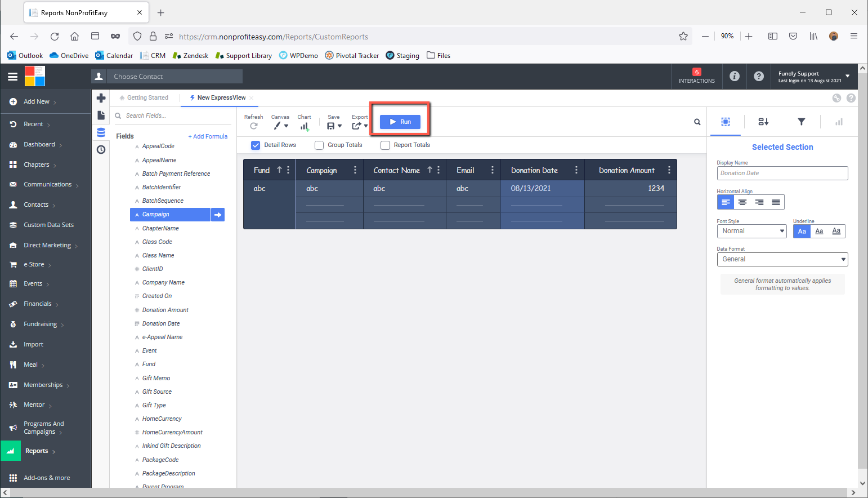868x498 pixels.
Task: Select the Donation Amount field in list
Action: (x=165, y=310)
